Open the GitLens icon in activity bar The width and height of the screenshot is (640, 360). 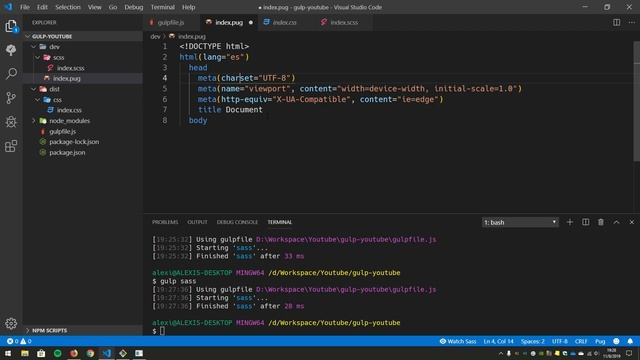click(x=11, y=50)
